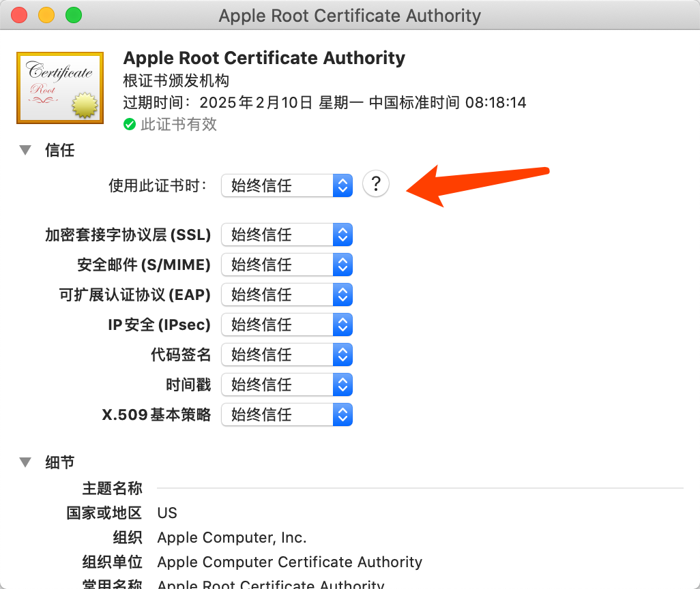Click the help question mark button
This screenshot has width=700, height=589.
pos(376,184)
